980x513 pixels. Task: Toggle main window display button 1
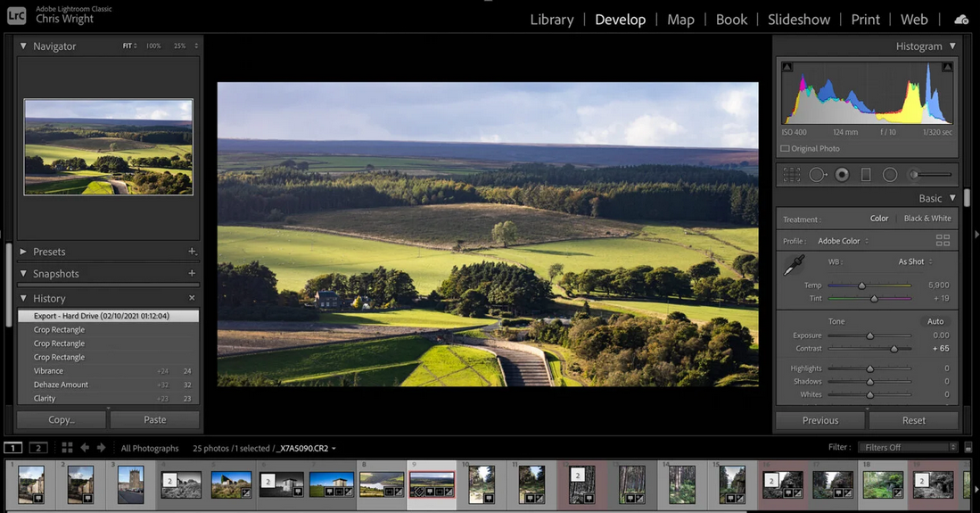pos(13,448)
